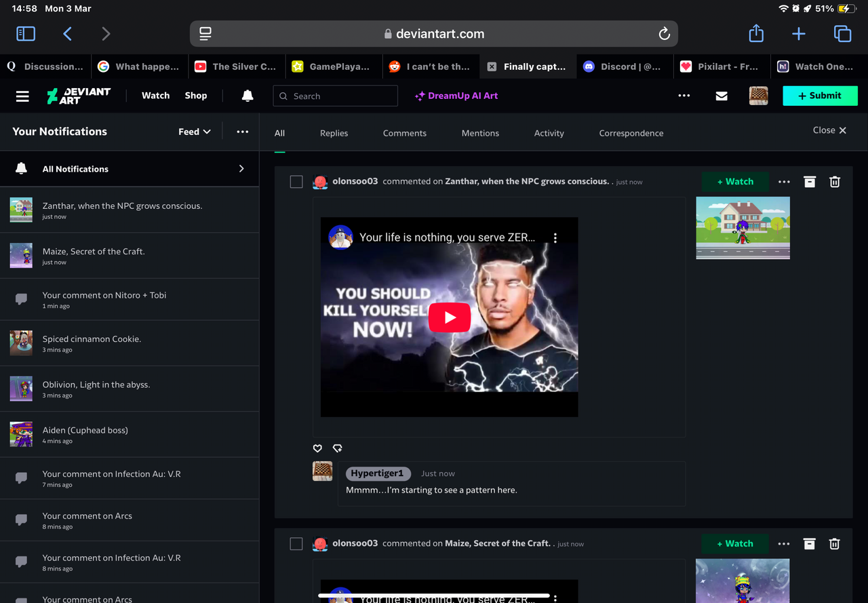Switch to The Silver C... YouTube tab
868x603 pixels.
pos(237,66)
